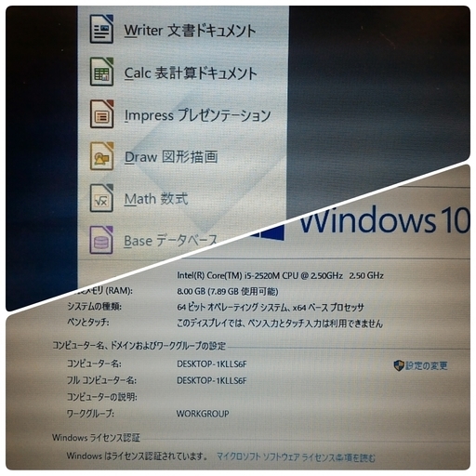Screen dimensions: 476x476
Task: Open the Microsoft software license terms link
Action: [296, 457]
